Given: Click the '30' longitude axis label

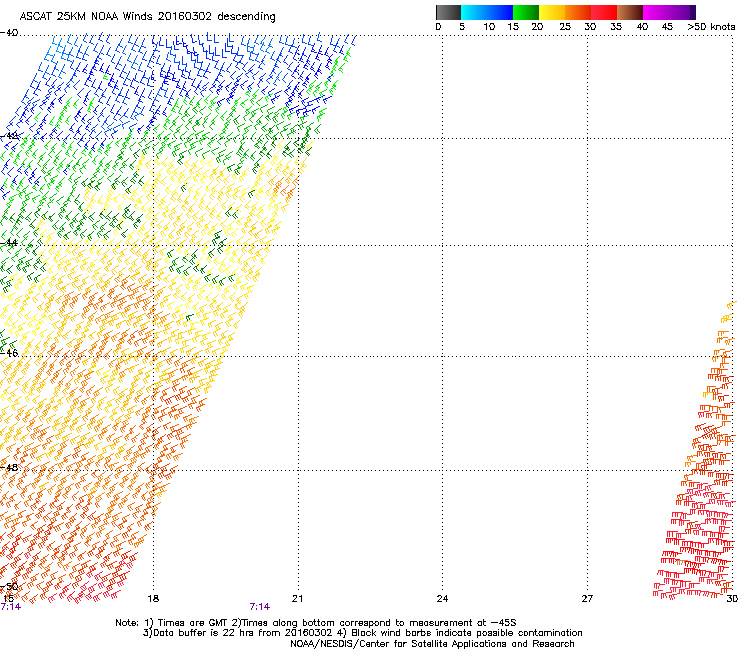Looking at the screenshot, I should (732, 599).
